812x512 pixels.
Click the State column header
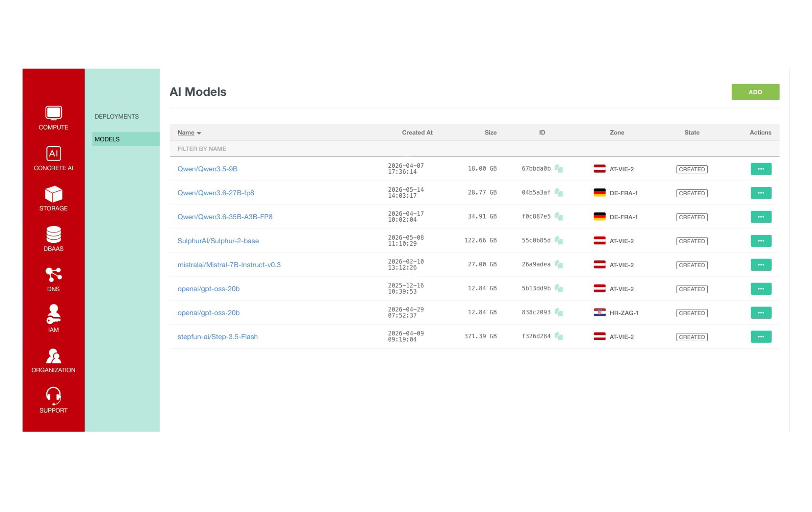(692, 133)
